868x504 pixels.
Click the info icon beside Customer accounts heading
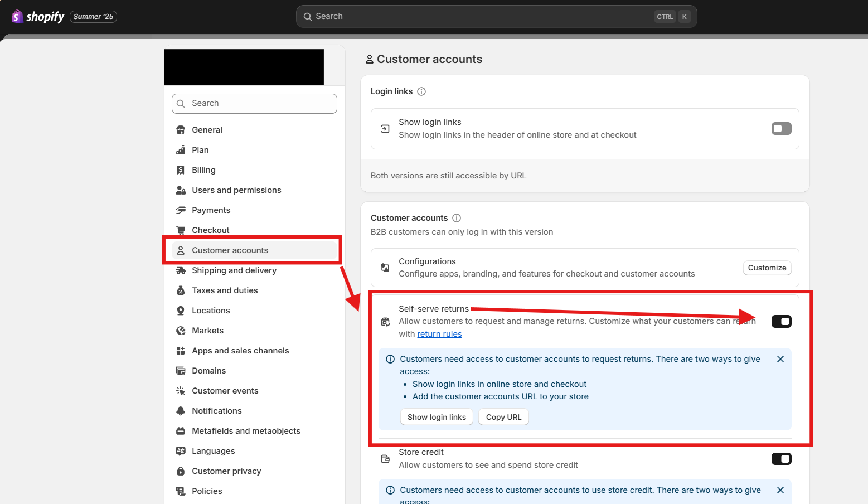(457, 218)
